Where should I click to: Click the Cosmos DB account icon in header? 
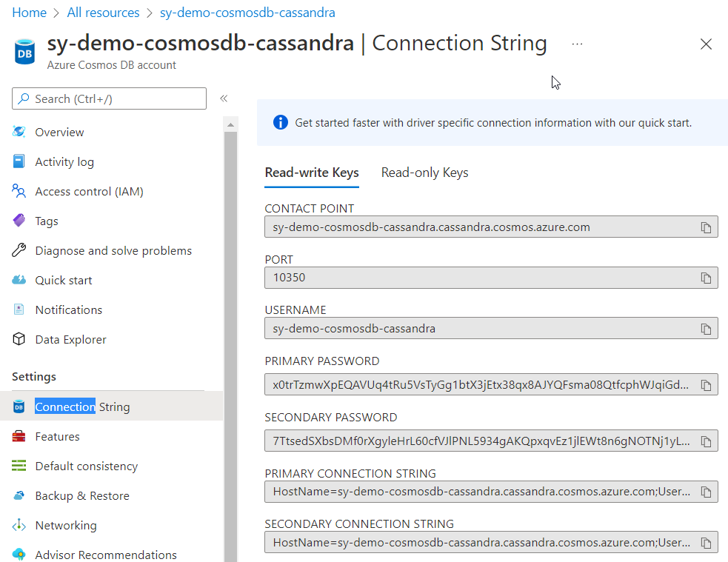(x=24, y=52)
